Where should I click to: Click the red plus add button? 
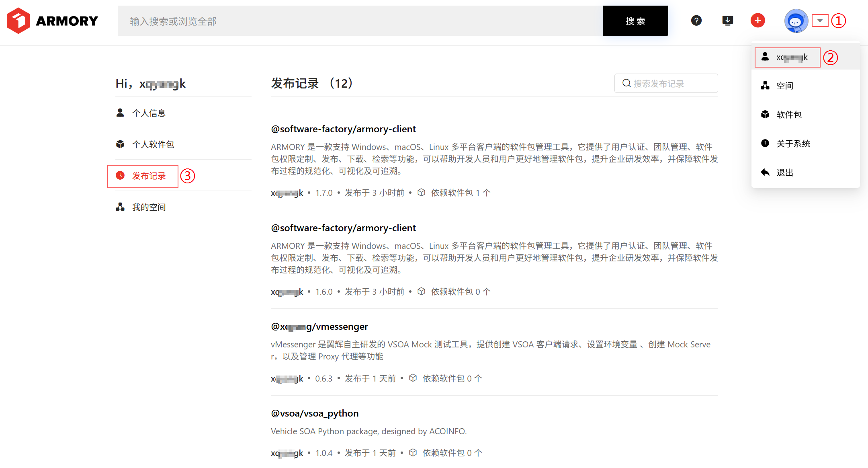pyautogui.click(x=758, y=21)
